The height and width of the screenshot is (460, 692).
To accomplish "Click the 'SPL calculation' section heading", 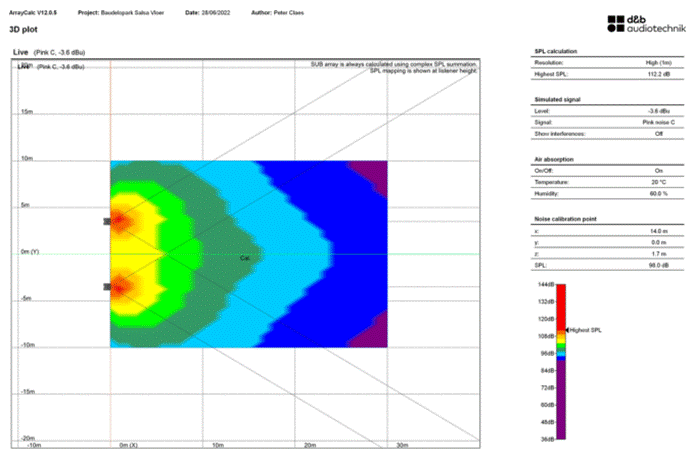I will coord(556,51).
